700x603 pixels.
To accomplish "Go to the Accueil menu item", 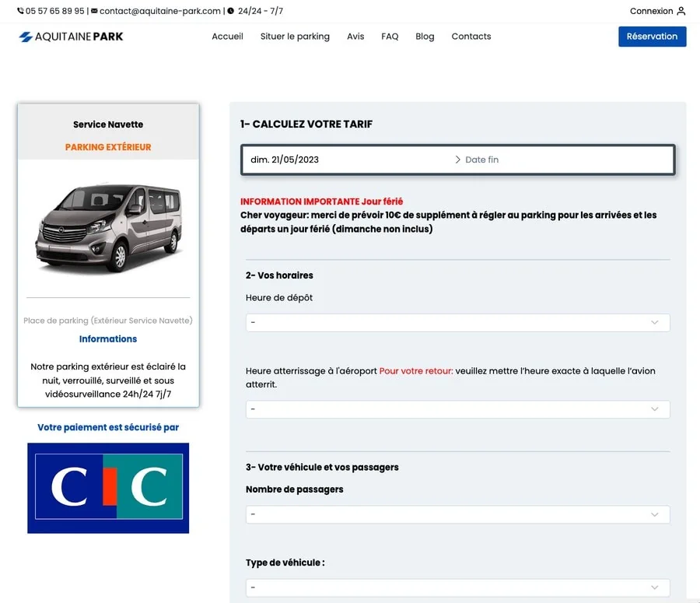I will [x=227, y=37].
